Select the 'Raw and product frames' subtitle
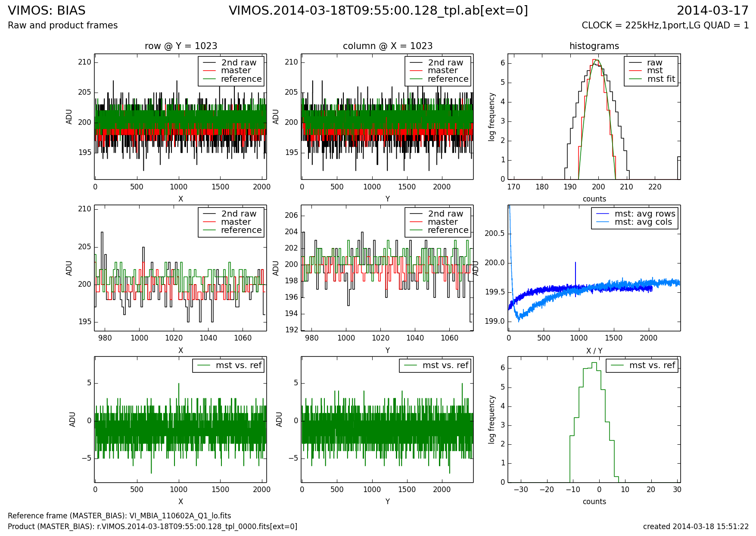Screen dimensions: 756x536 62,25
